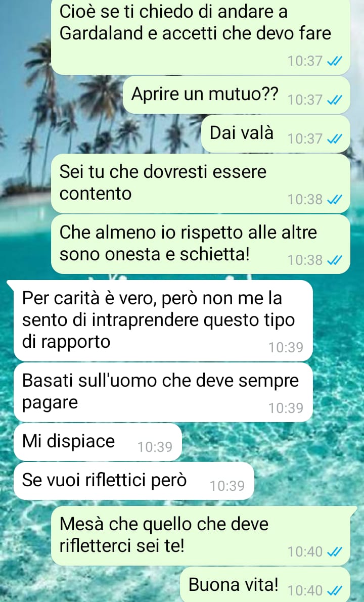Viewport: 364px width, 602px height.
Task: Select the 'Se vuoi riflettici però' message
Action: click(134, 481)
